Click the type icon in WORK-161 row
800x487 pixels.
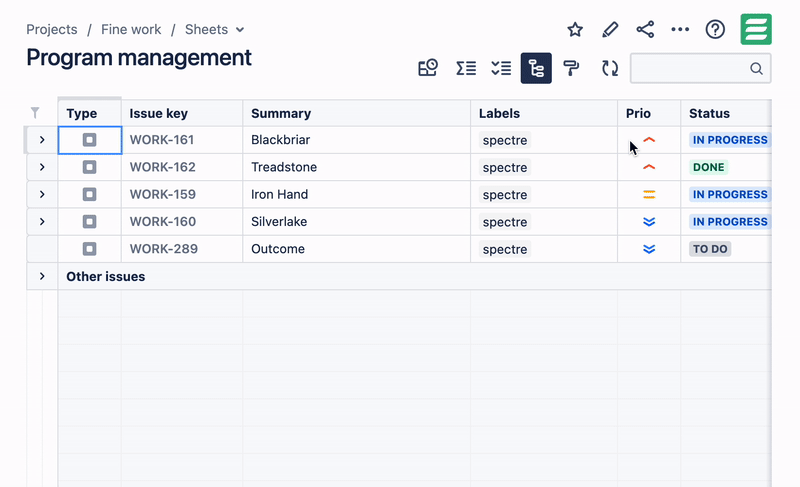click(89, 140)
